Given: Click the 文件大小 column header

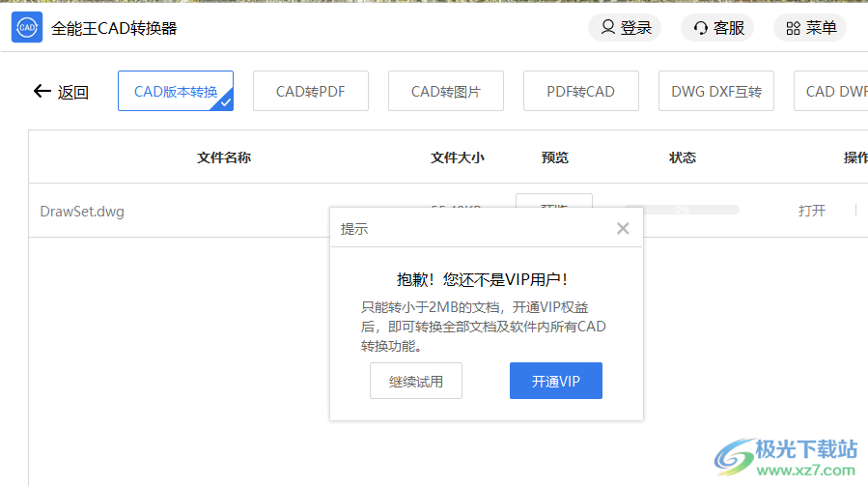Looking at the screenshot, I should 458,157.
